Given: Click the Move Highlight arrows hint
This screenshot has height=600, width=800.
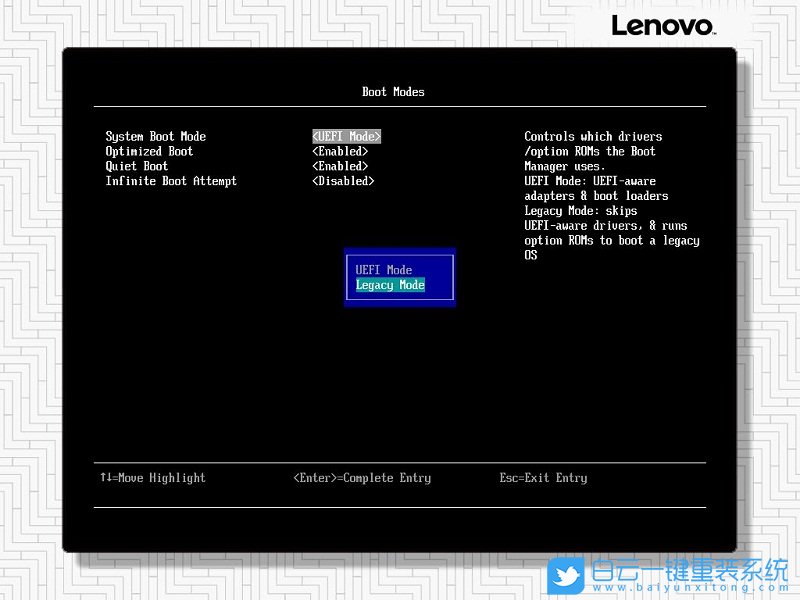Looking at the screenshot, I should tap(153, 478).
